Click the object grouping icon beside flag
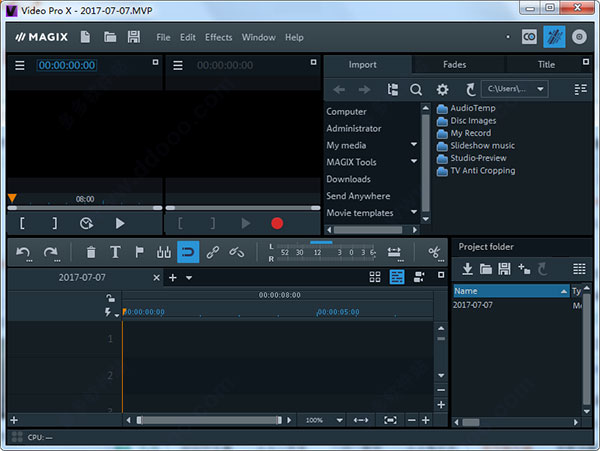Image resolution: width=600 pixels, height=451 pixels. [164, 252]
